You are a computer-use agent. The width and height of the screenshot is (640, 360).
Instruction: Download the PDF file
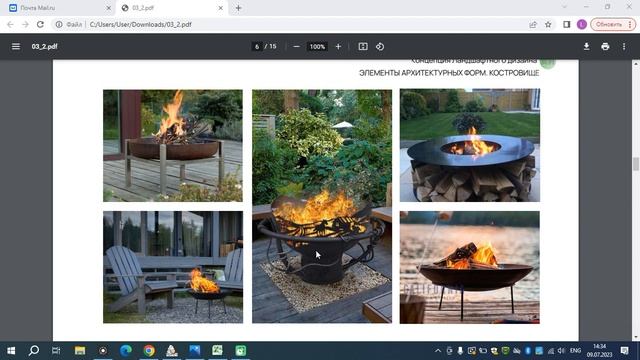tap(587, 47)
